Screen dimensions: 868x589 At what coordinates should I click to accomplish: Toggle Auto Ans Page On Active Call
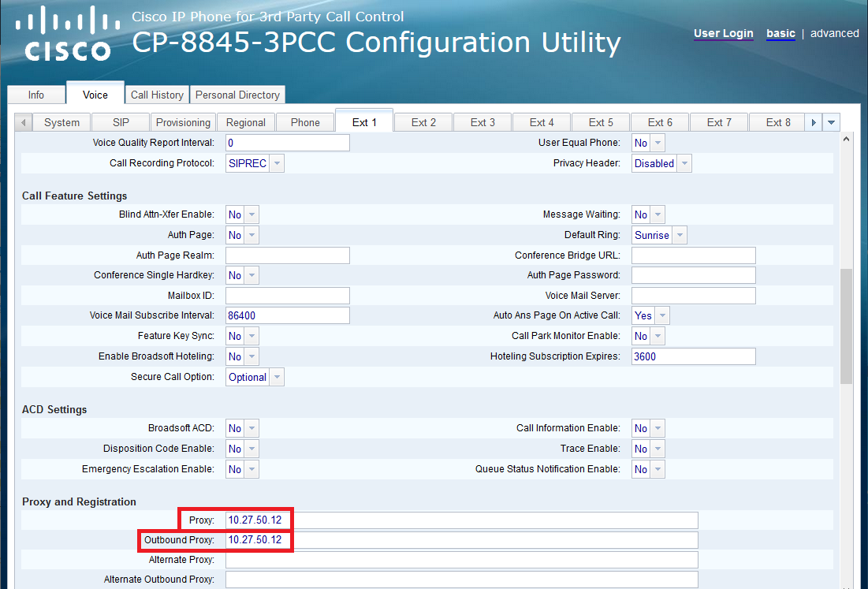[650, 315]
